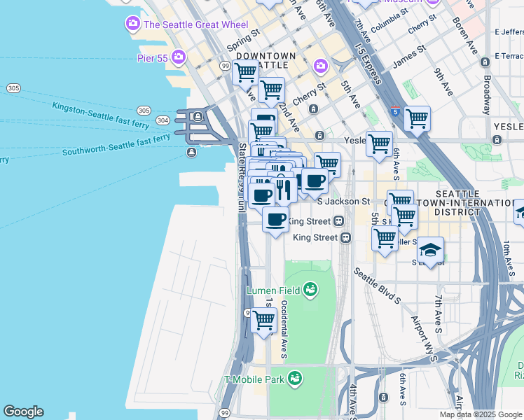Select transit stop icon beside Broadway label
The height and width of the screenshot is (420, 524).
(485, 62)
